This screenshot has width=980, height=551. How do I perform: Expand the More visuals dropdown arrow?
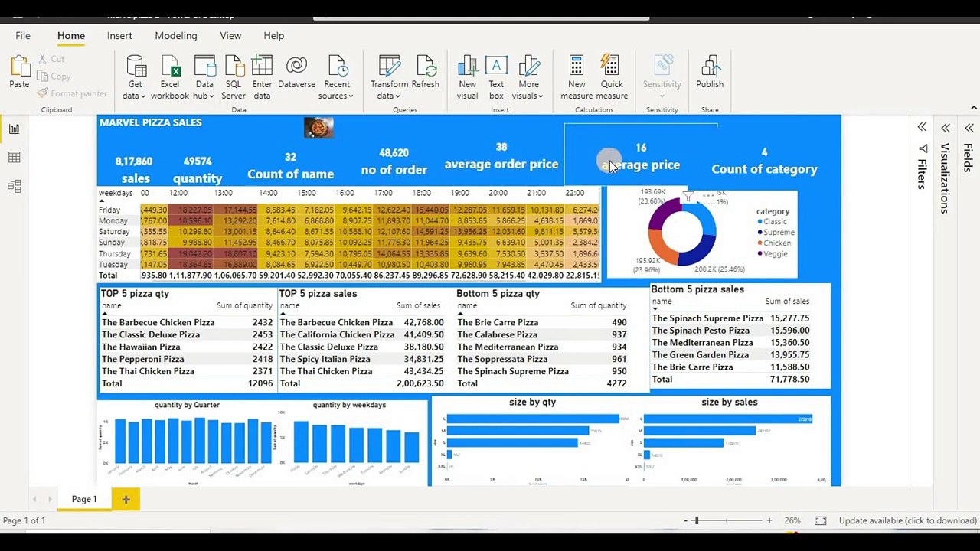tap(541, 96)
